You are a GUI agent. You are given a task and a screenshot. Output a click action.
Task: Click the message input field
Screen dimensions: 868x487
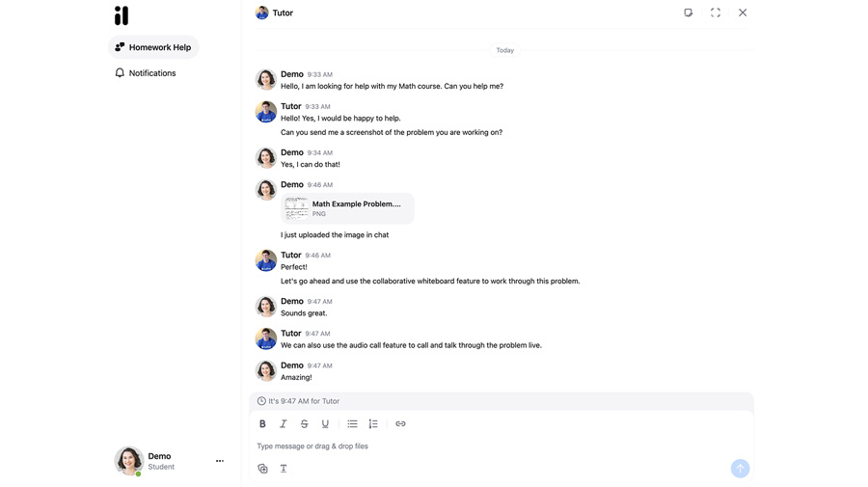[482, 446]
